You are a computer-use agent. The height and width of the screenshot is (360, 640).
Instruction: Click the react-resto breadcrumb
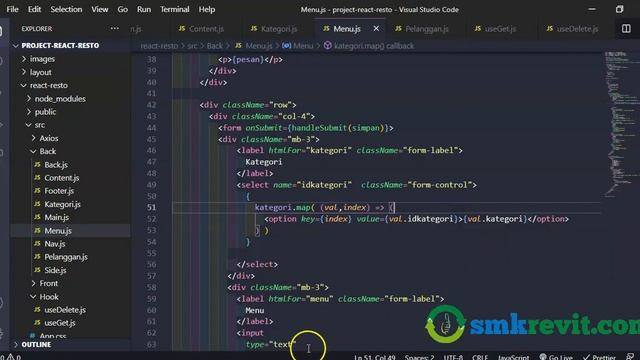pyautogui.click(x=159, y=46)
